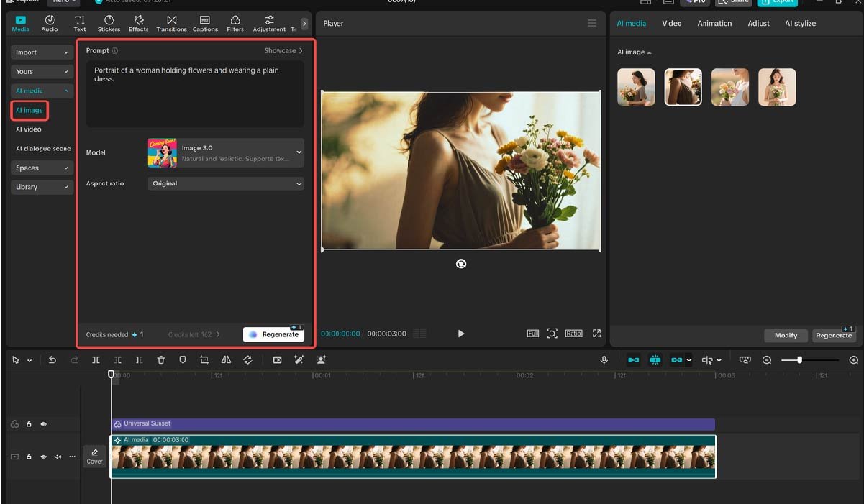Screen dimensions: 864x504
Task: Click the magic wand AI tool icon
Action: coord(299,360)
